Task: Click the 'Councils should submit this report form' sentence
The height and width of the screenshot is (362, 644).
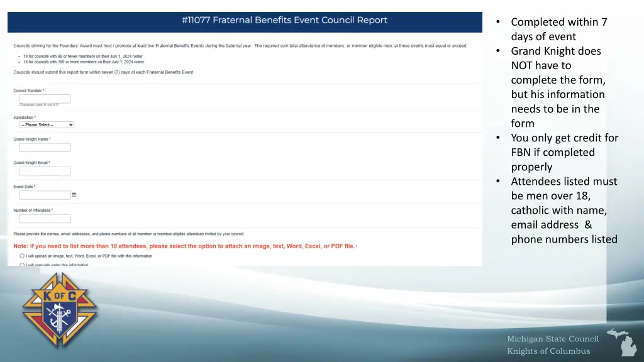Action: [104, 72]
